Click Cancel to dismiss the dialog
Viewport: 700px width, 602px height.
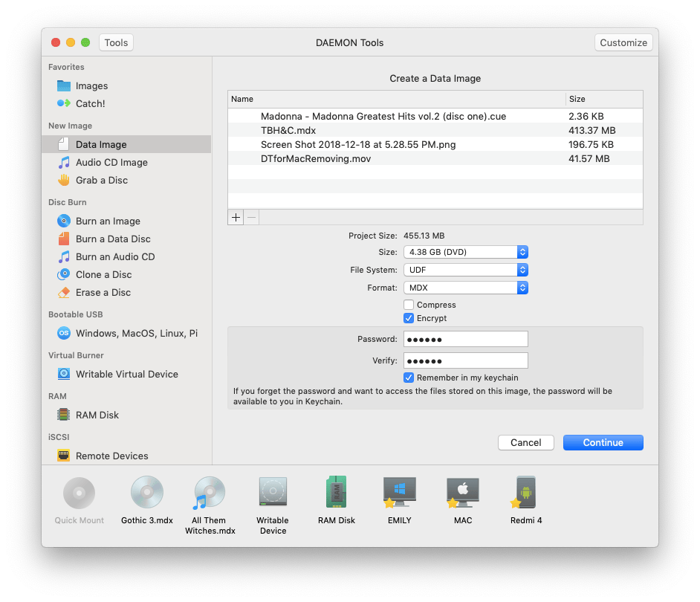tap(525, 442)
